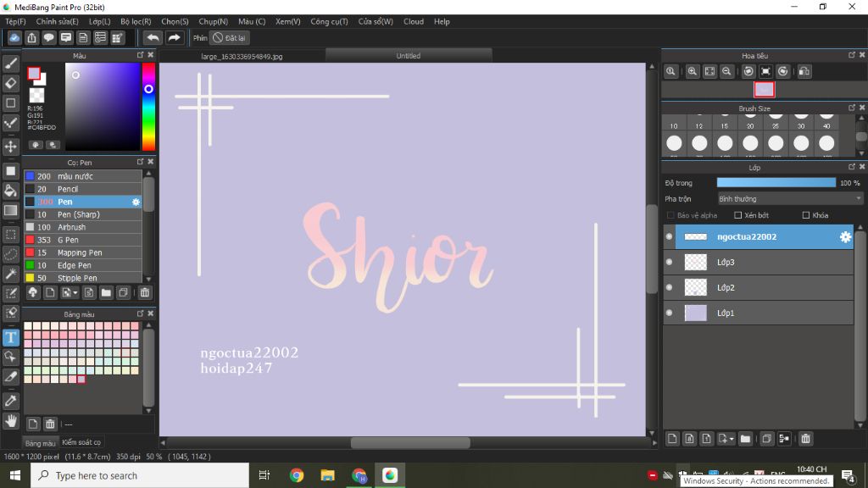Select the Eraser tool
This screenshot has width=868, height=488.
pos(10,84)
